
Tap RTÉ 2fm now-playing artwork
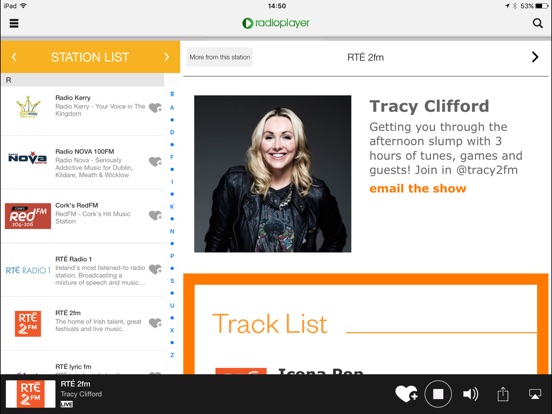click(x=31, y=394)
